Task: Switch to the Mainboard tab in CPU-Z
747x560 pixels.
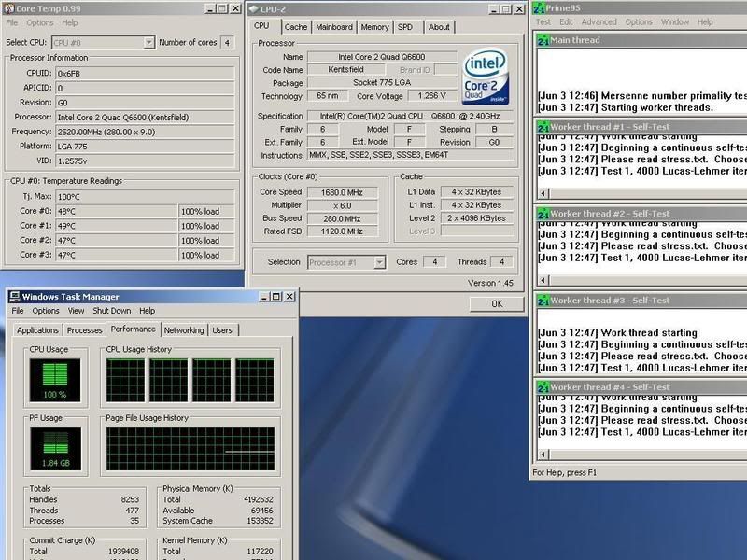Action: [x=334, y=27]
